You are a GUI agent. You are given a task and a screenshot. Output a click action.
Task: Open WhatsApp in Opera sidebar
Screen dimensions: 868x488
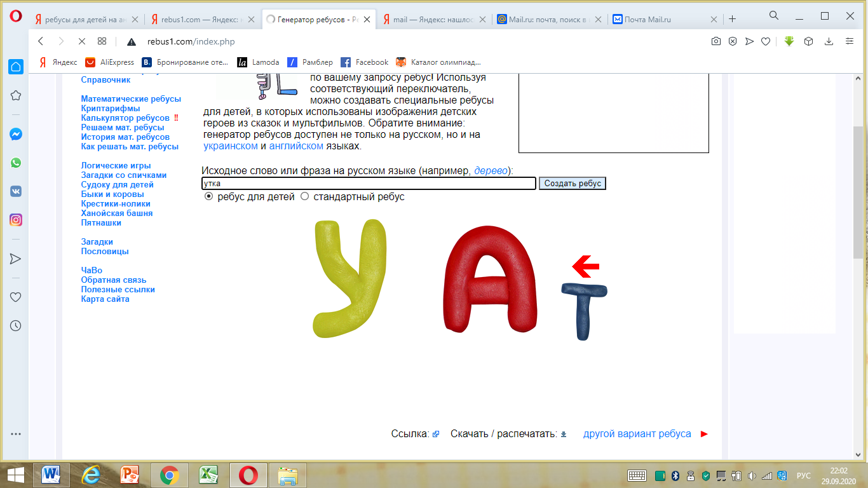click(x=16, y=163)
